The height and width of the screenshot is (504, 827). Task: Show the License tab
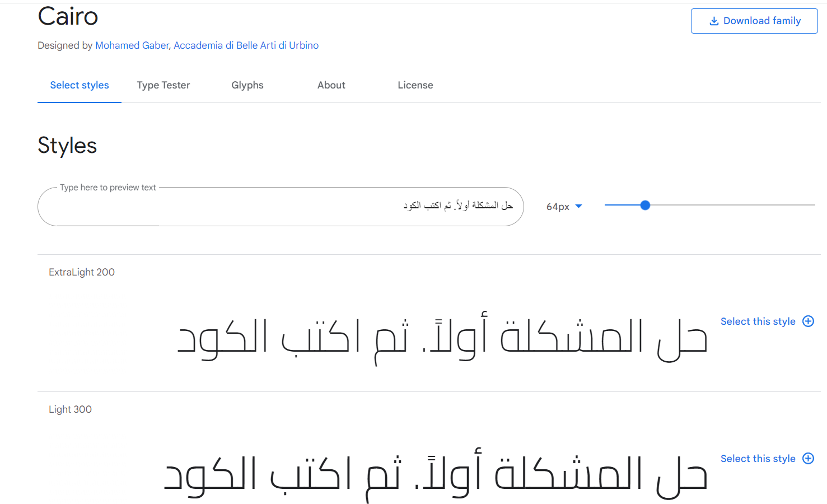pyautogui.click(x=415, y=85)
